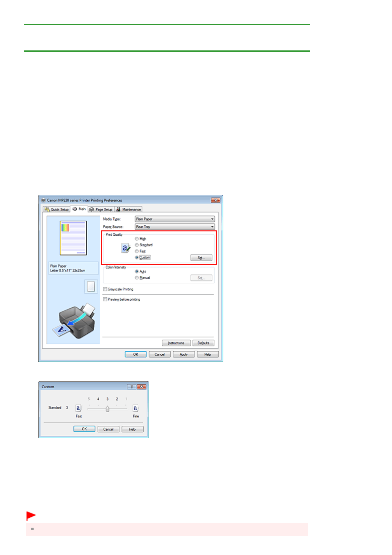This screenshot has height=555, width=392.
Task: Open the Media Type dropdown
Action: [x=175, y=219]
